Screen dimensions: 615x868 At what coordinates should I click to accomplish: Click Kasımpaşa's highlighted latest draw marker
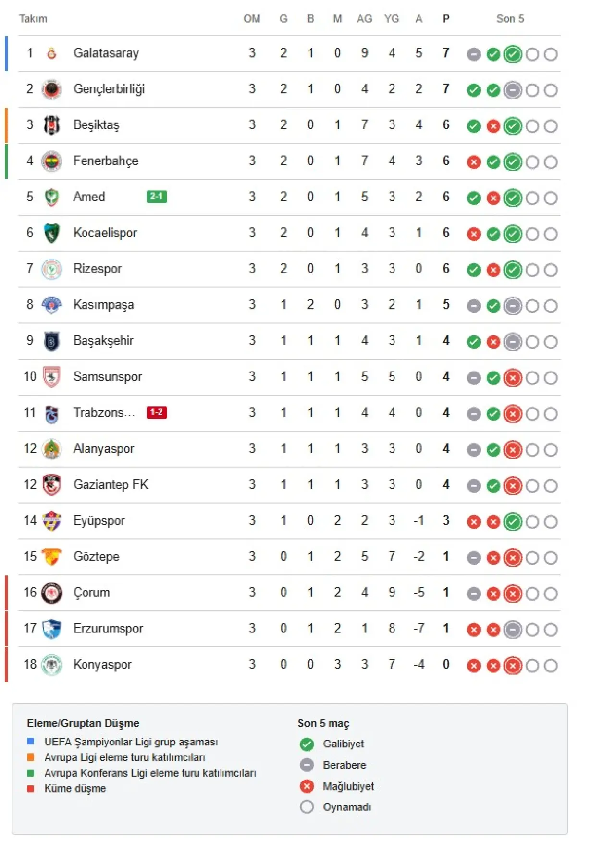(x=513, y=306)
